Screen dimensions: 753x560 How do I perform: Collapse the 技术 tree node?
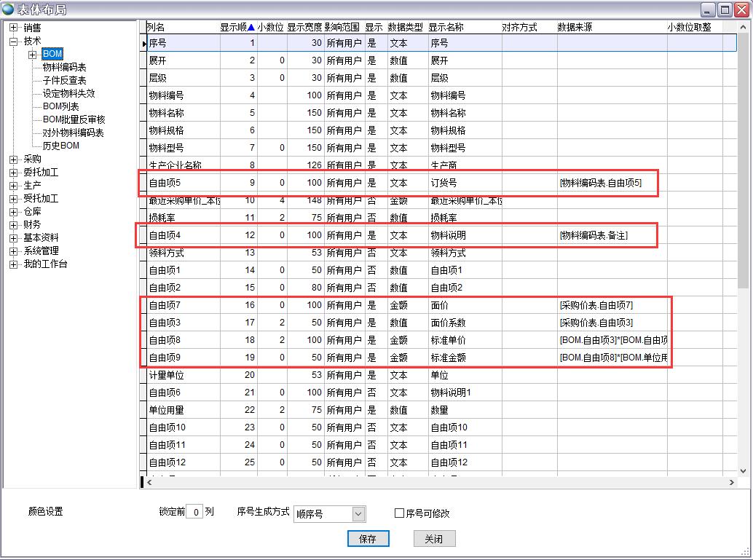click(x=13, y=42)
